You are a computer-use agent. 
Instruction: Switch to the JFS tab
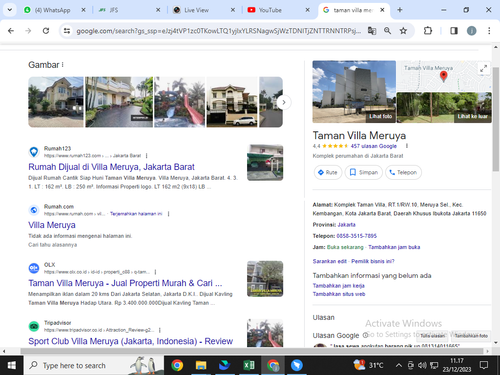(x=127, y=10)
